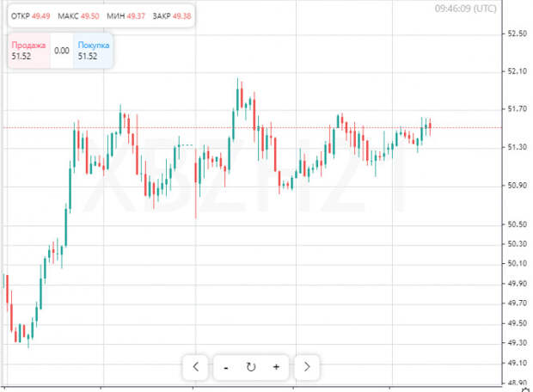Click the latest red candle at the chart's right end
Screen dimensions: 533x392
tap(430, 127)
